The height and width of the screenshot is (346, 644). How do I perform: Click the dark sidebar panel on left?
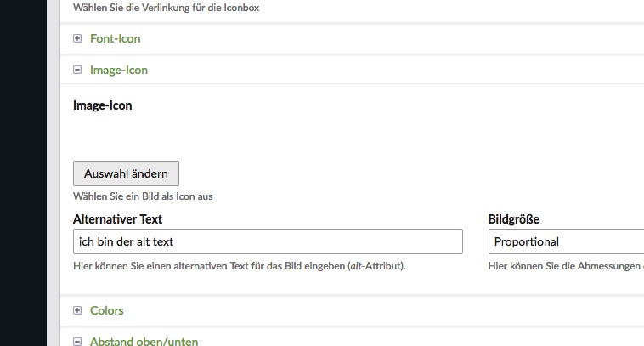point(25,170)
